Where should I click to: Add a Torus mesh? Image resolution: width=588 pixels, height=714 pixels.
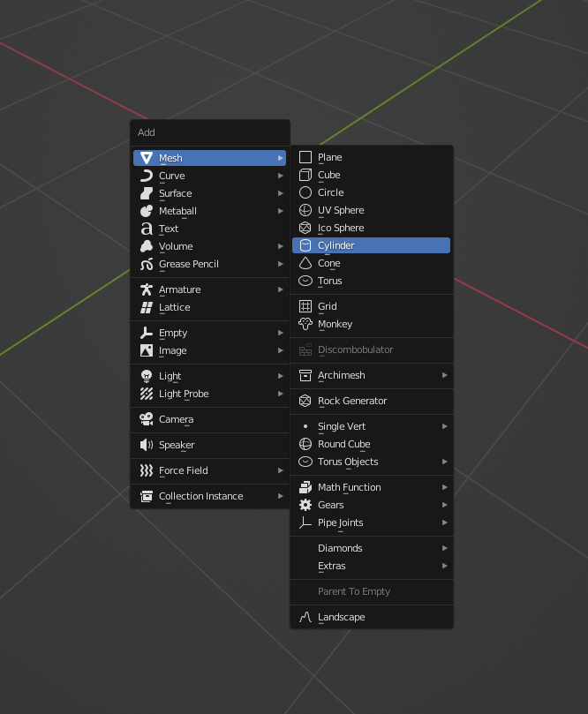click(x=371, y=281)
